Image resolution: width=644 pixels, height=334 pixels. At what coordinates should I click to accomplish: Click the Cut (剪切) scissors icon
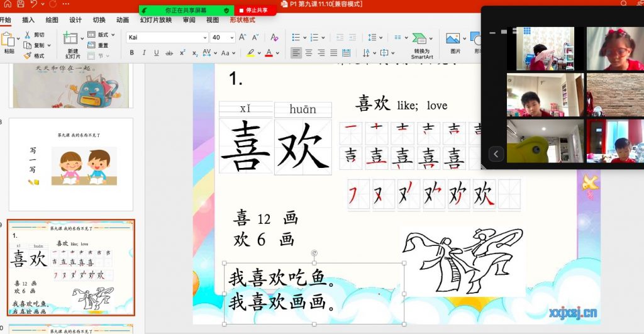click(28, 35)
